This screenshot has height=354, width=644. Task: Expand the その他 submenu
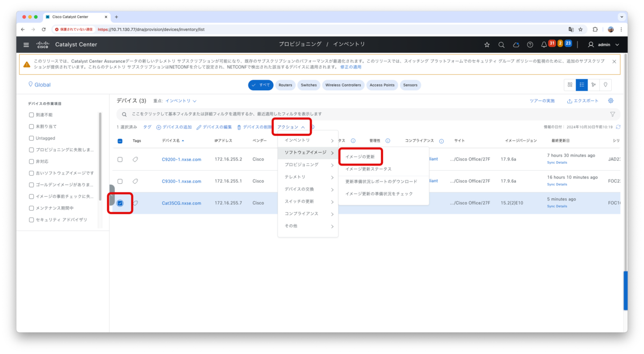[x=308, y=226]
